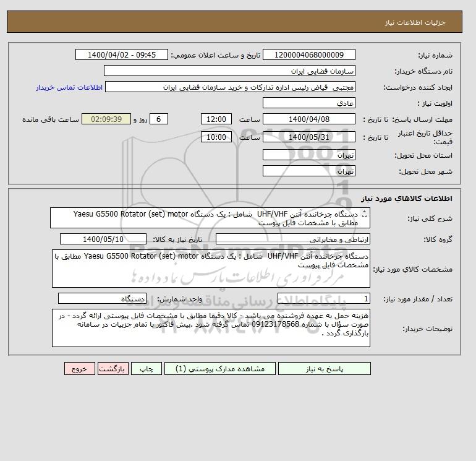Click the چاپ print button

click(x=147, y=369)
